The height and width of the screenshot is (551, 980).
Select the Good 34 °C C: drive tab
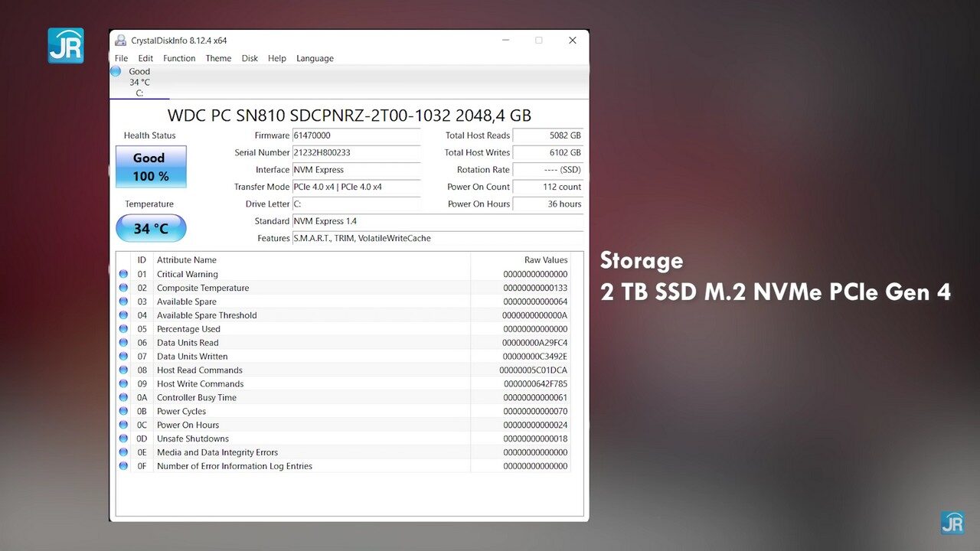[139, 83]
